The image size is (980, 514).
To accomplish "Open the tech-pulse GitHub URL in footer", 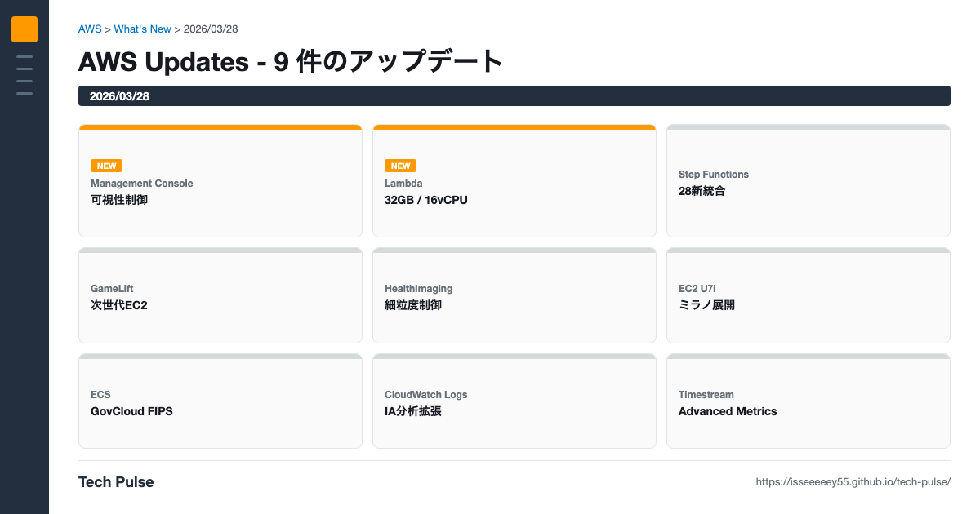I will pos(853,482).
